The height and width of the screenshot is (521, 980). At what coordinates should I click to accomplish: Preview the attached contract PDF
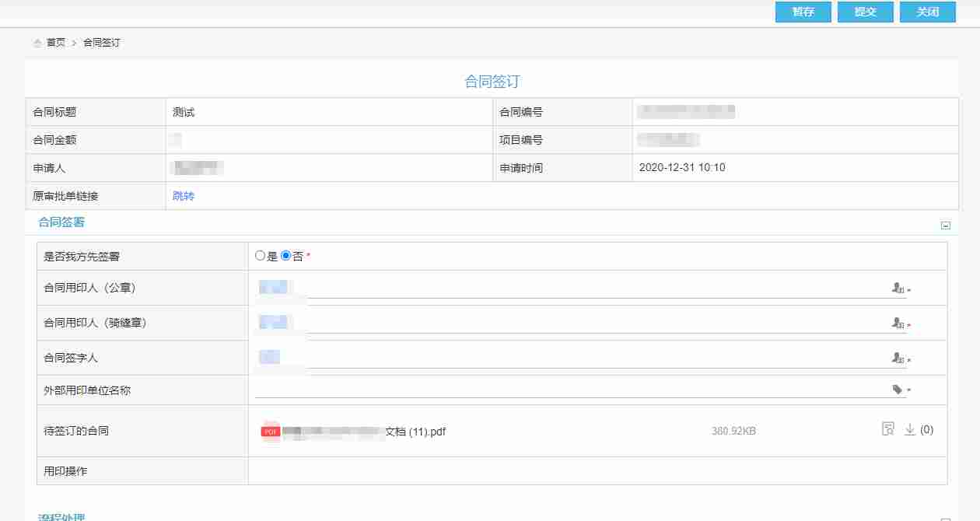click(887, 429)
